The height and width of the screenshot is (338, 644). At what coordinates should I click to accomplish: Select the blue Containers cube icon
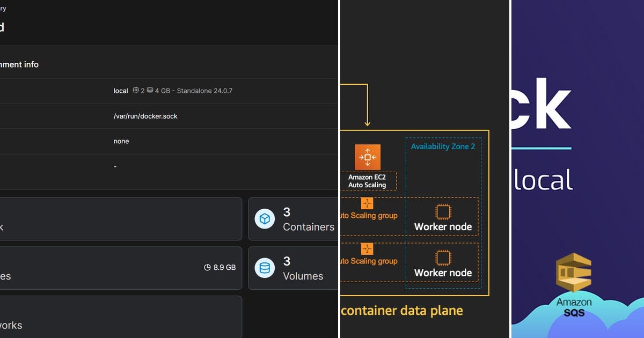[x=264, y=218]
